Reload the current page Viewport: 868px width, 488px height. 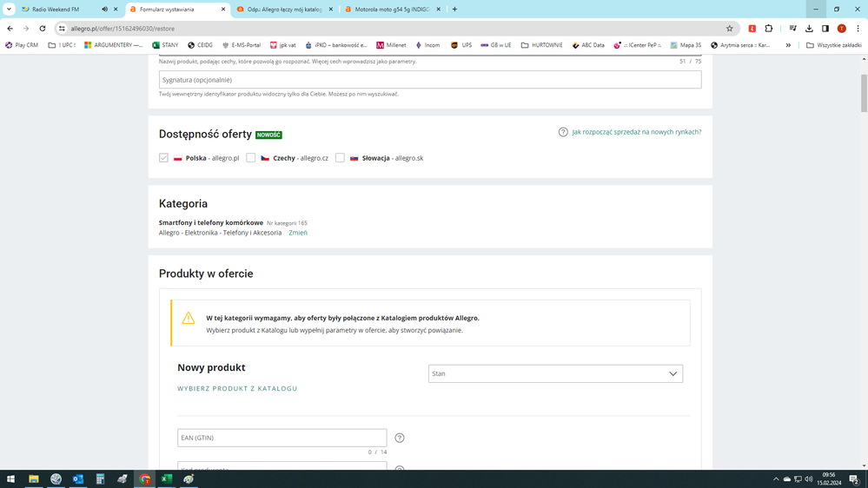click(42, 28)
